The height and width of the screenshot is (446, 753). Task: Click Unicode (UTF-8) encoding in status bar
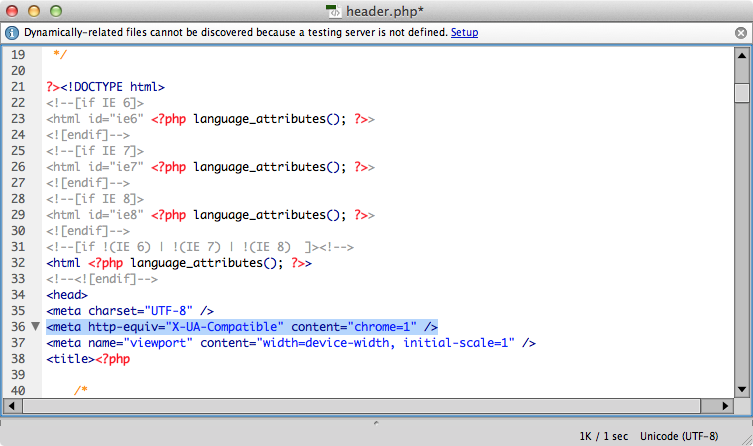tap(679, 436)
